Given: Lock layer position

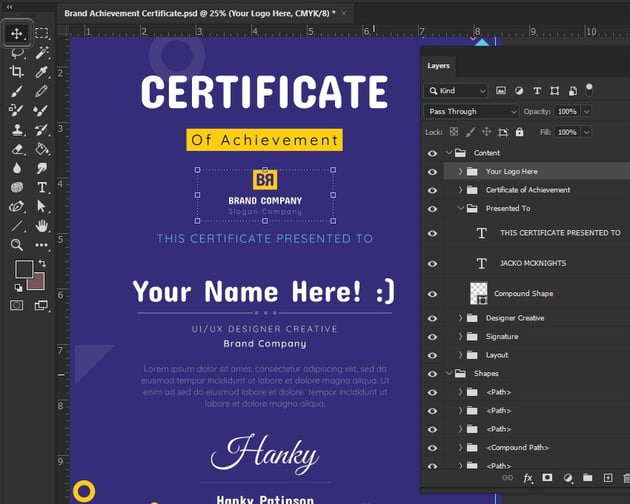Looking at the screenshot, I should [487, 132].
